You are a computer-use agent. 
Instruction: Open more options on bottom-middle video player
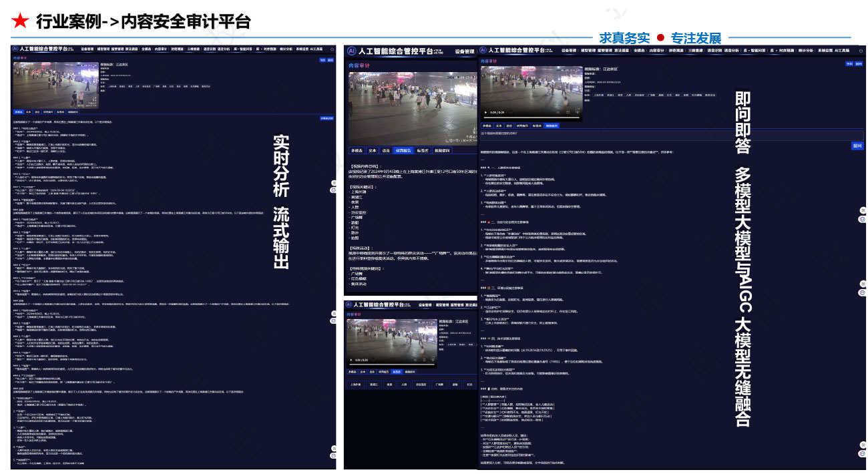(x=433, y=360)
